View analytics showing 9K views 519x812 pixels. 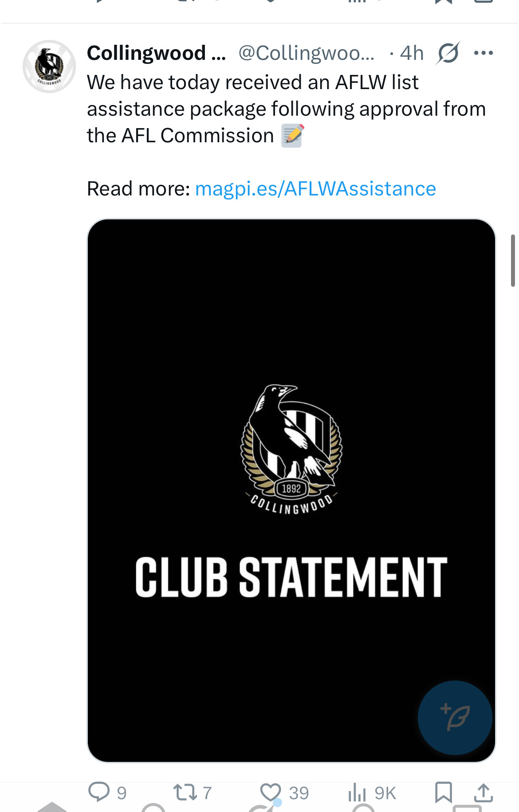tap(358, 792)
